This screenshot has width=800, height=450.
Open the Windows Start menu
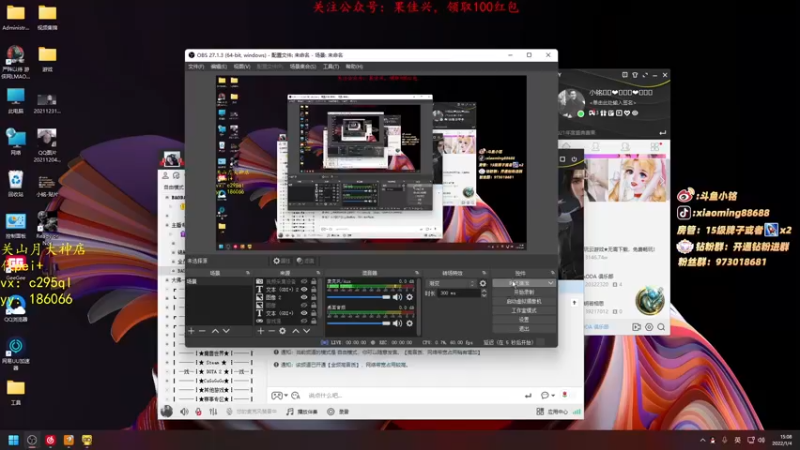coord(14,440)
